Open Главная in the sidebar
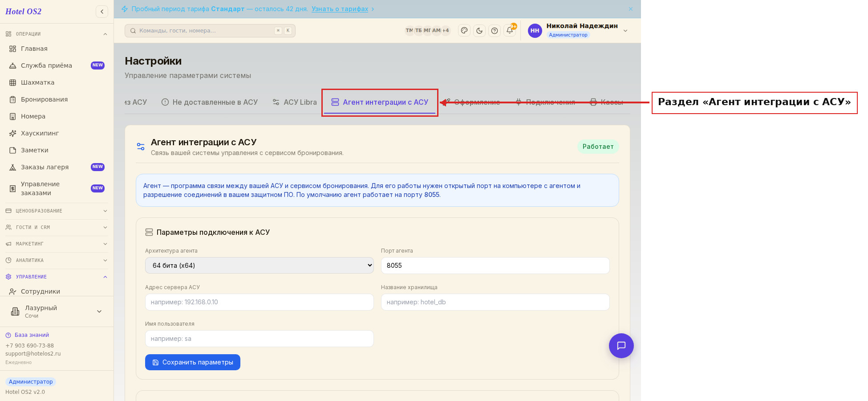Viewport: 868px width, 401px height. click(x=57, y=49)
